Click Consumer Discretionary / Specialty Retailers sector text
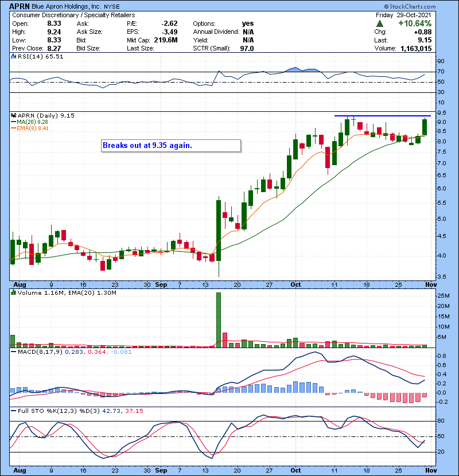459x476 pixels. pos(73,15)
